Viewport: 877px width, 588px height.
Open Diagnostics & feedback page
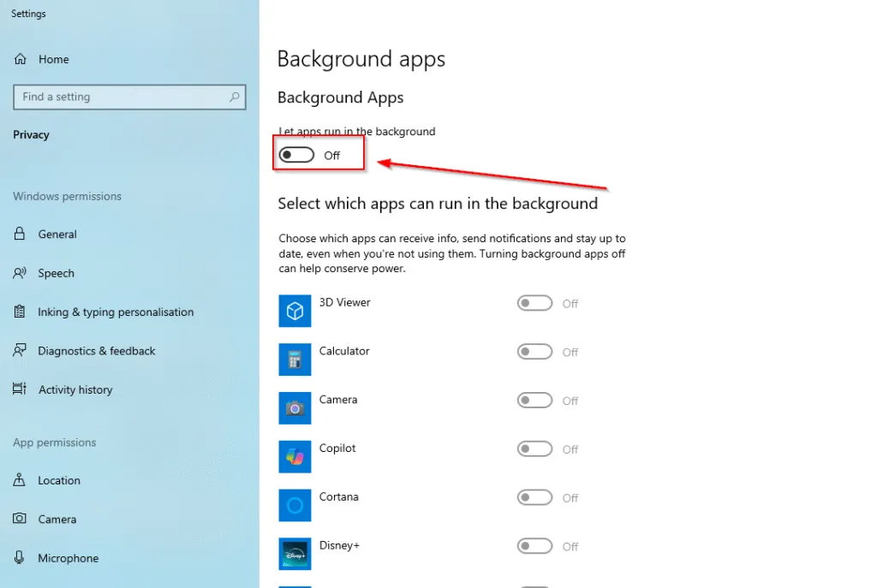[97, 351]
